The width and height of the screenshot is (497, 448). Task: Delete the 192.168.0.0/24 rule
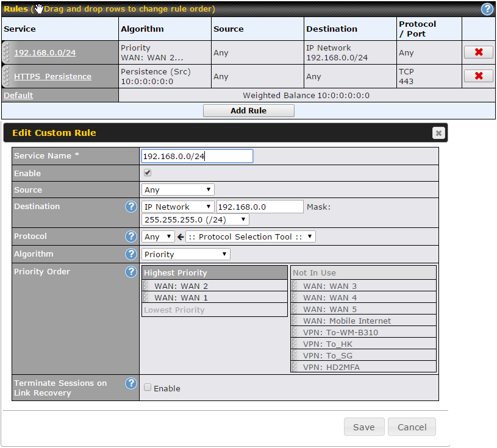pos(479,52)
